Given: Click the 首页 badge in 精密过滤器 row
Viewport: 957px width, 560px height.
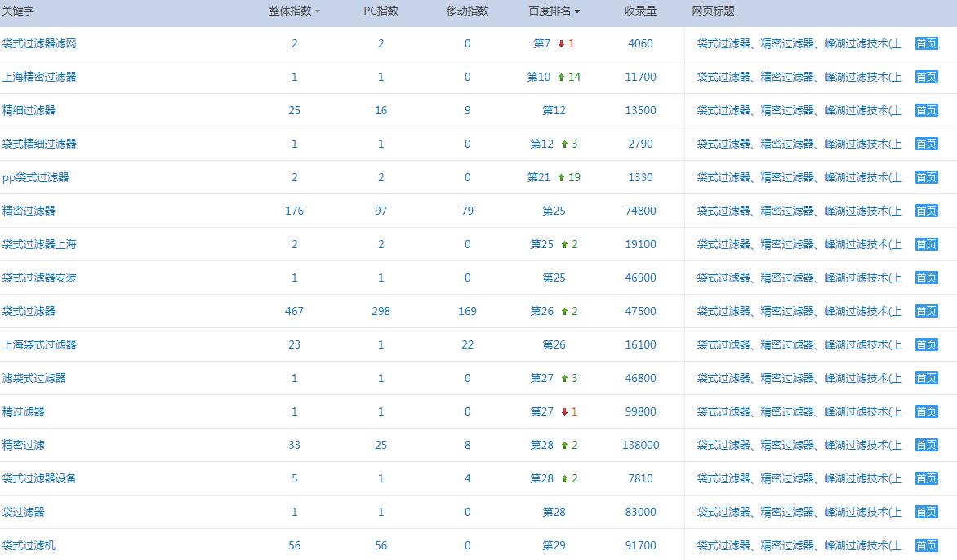Looking at the screenshot, I should point(926,211).
